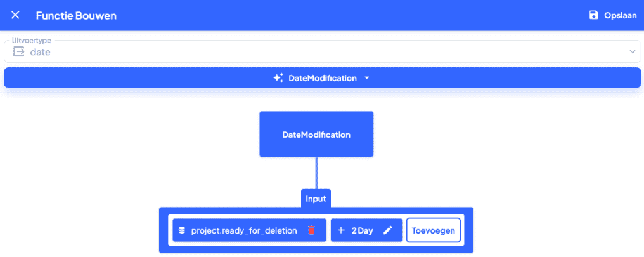Screen dimensions: 644x257
Task: Close the Functie Bouwen dialog
Action: [x=15, y=15]
